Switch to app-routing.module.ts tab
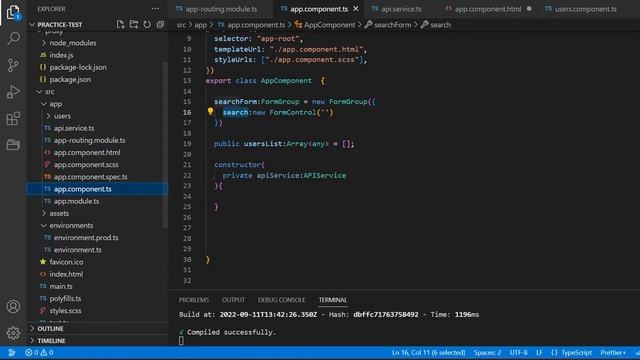 221,9
